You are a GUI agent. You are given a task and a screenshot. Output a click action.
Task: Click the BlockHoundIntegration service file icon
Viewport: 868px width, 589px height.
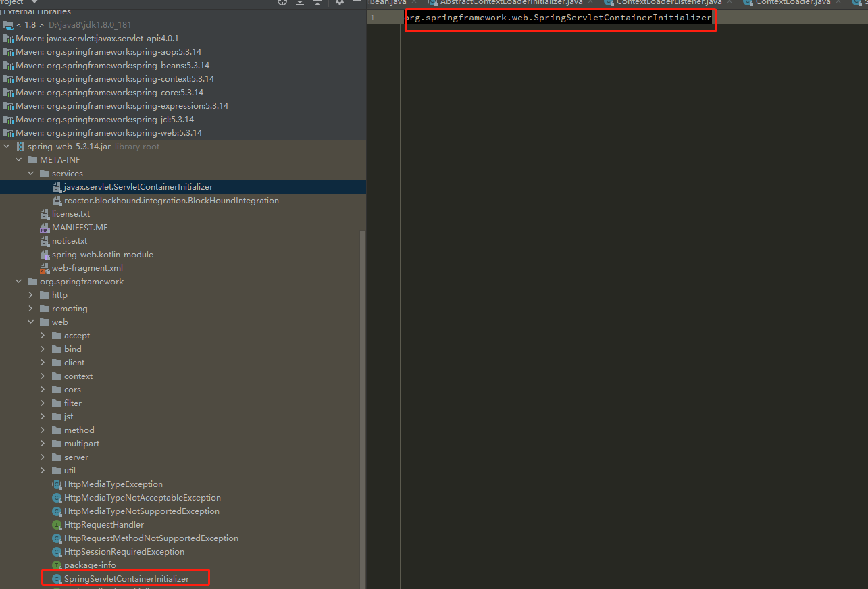57,201
